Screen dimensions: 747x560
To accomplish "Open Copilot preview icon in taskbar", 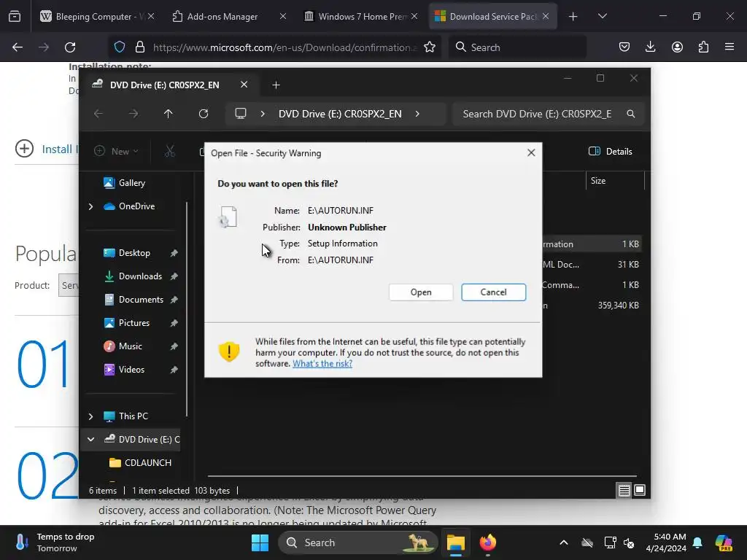I will click(x=723, y=542).
